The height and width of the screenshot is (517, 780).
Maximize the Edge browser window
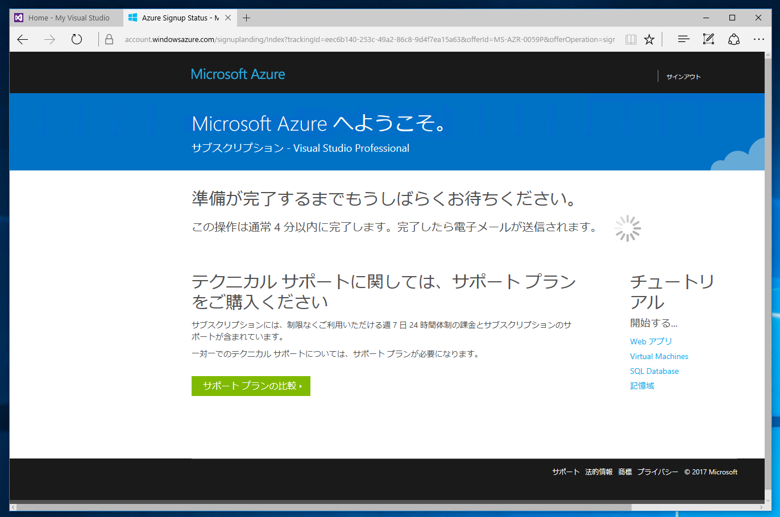click(x=732, y=18)
